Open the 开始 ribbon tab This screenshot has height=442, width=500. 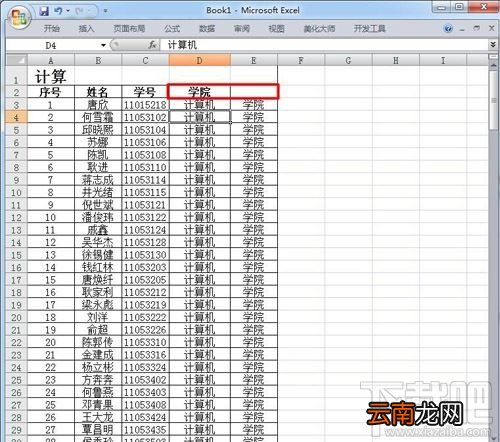52,29
